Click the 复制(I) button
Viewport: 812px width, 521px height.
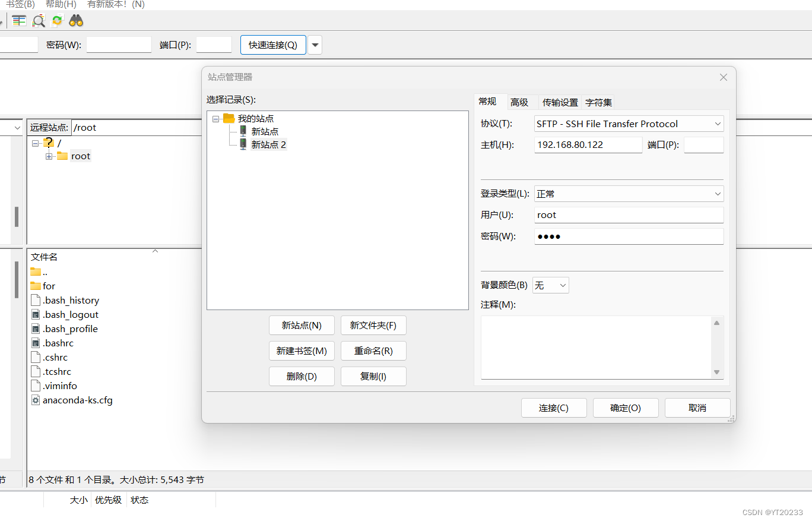coord(373,377)
